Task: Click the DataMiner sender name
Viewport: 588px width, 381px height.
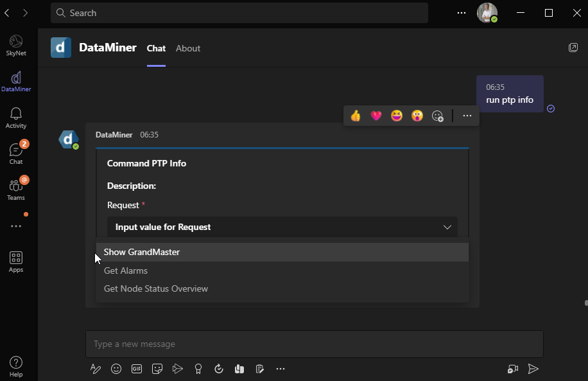Action: [x=114, y=135]
